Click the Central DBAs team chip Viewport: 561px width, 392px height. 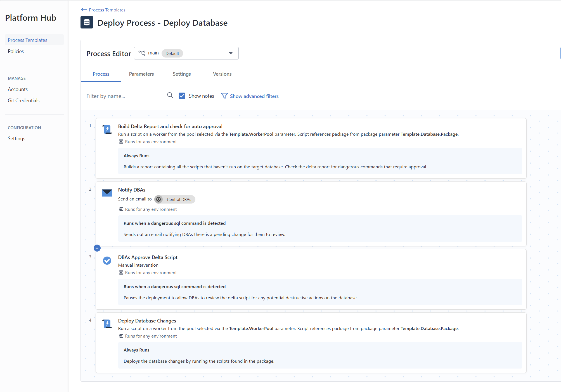pyautogui.click(x=175, y=199)
